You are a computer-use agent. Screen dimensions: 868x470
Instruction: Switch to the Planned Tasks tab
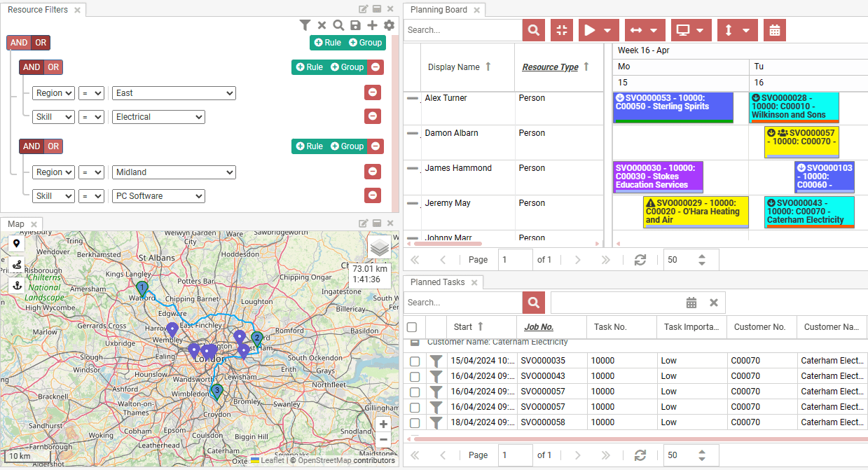point(437,282)
